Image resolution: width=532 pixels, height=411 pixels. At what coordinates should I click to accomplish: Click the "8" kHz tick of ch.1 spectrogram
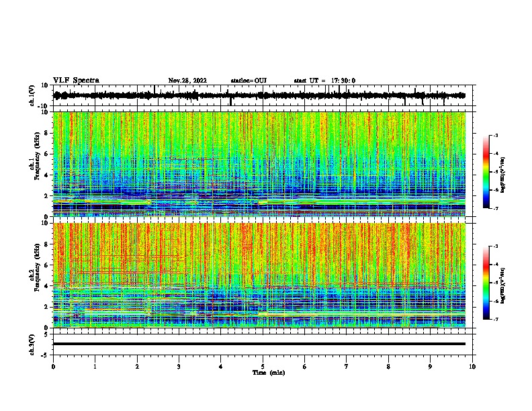pos(46,133)
